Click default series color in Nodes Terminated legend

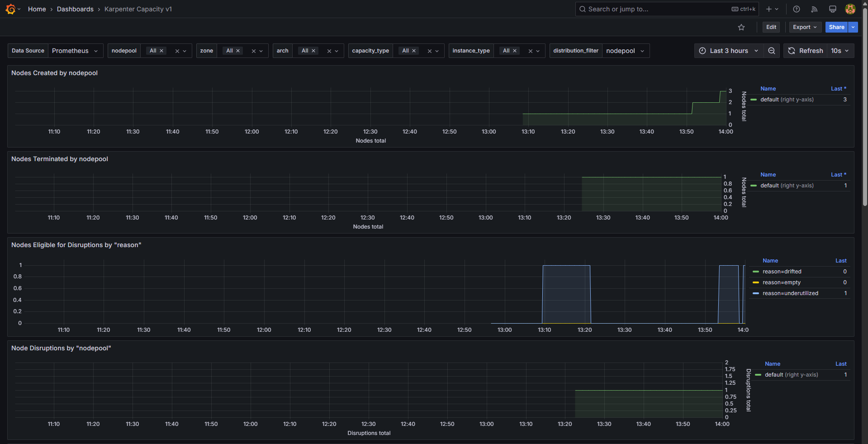point(754,186)
